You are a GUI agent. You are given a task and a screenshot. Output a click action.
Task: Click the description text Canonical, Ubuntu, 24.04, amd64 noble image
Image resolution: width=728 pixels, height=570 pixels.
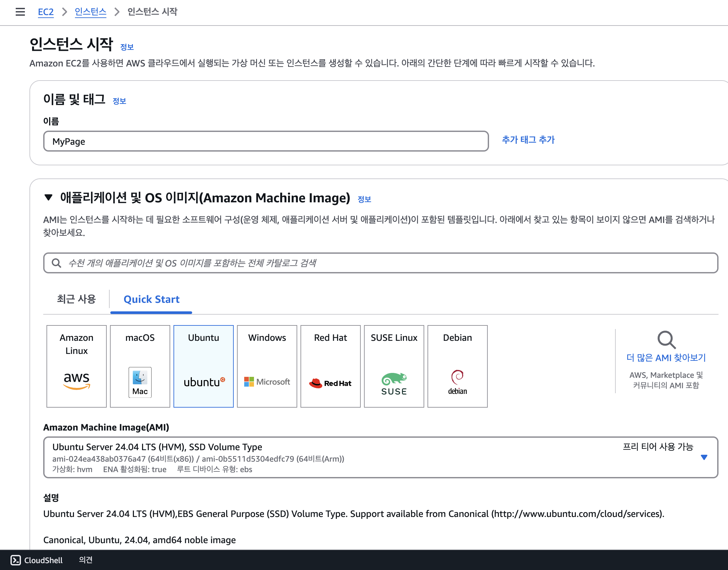(139, 540)
